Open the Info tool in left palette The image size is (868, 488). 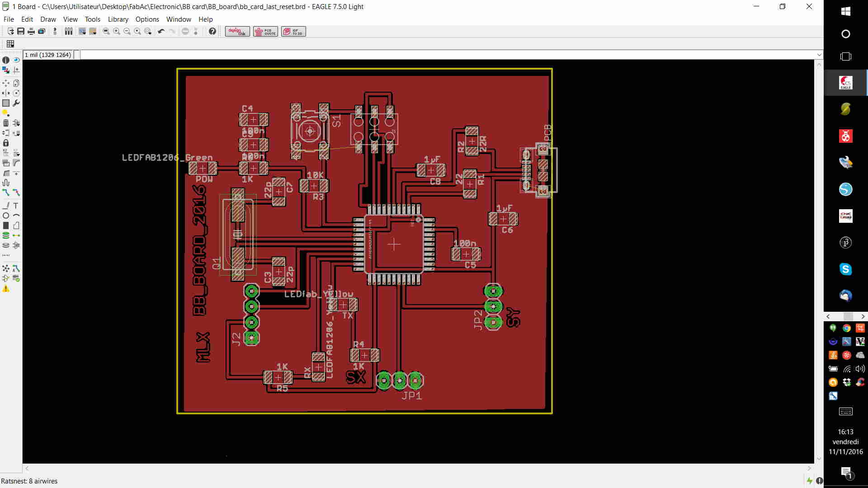pyautogui.click(x=6, y=60)
